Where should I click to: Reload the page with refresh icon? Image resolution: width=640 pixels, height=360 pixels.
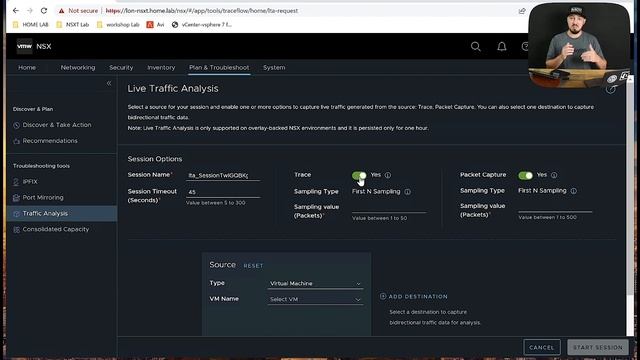[44, 11]
